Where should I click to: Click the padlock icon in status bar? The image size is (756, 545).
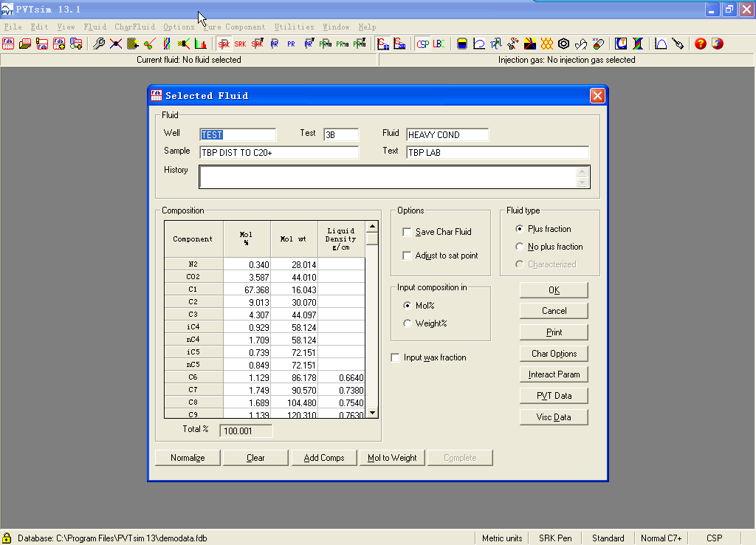(7, 538)
